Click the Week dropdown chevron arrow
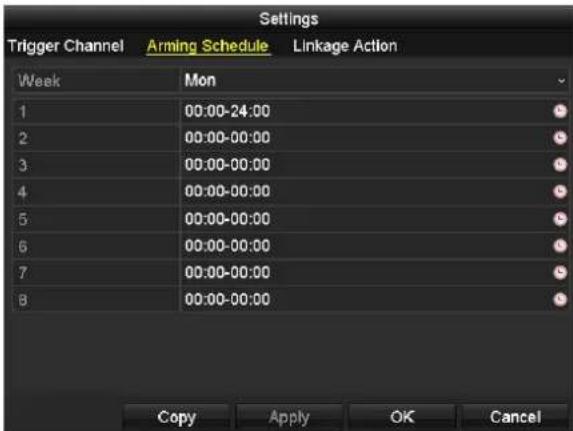Image resolution: width=573 pixels, height=431 pixels. pyautogui.click(x=561, y=81)
